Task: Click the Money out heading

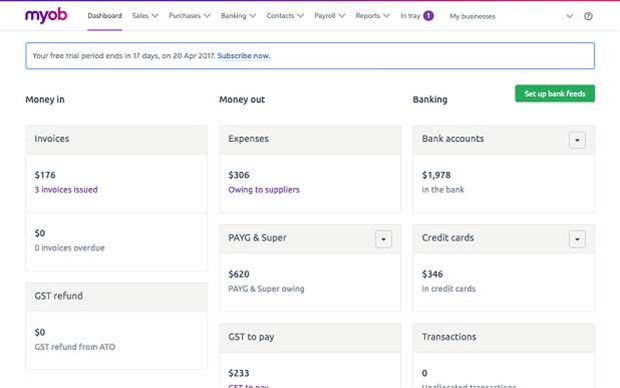Action: point(242,100)
